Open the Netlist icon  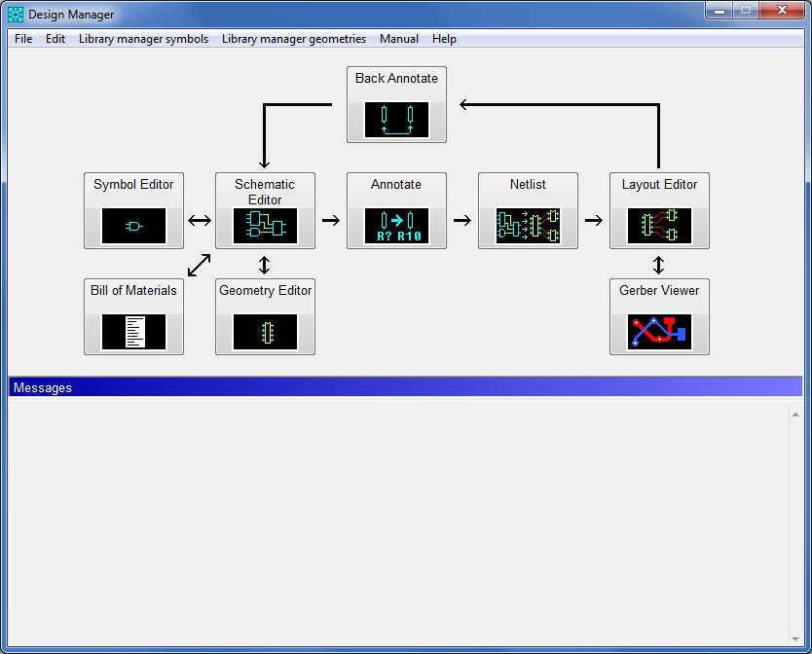(528, 226)
